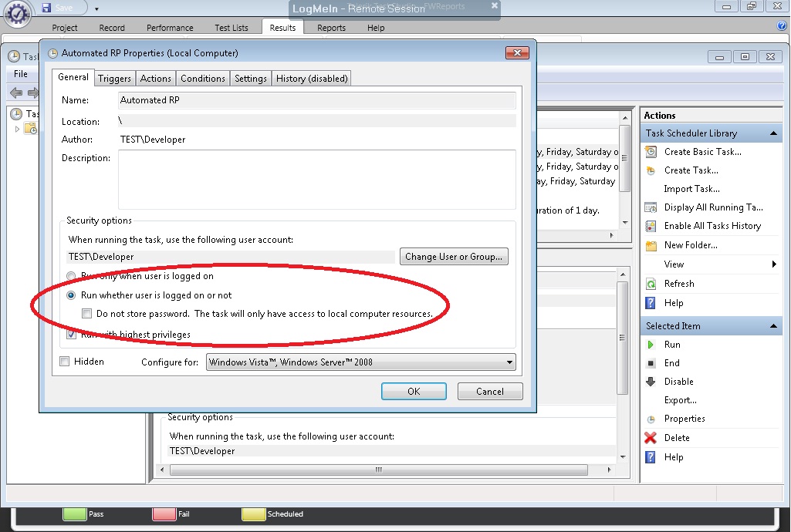
Task: Click the green Run arrow icon
Action: coord(651,345)
